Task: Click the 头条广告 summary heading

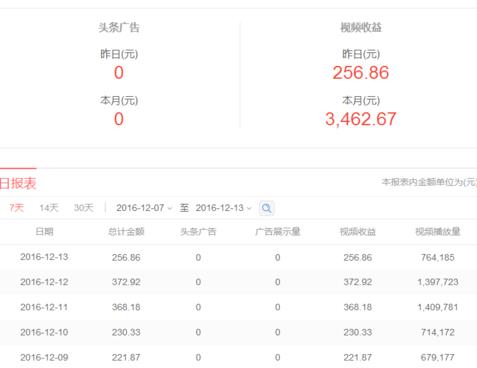Action: click(119, 27)
